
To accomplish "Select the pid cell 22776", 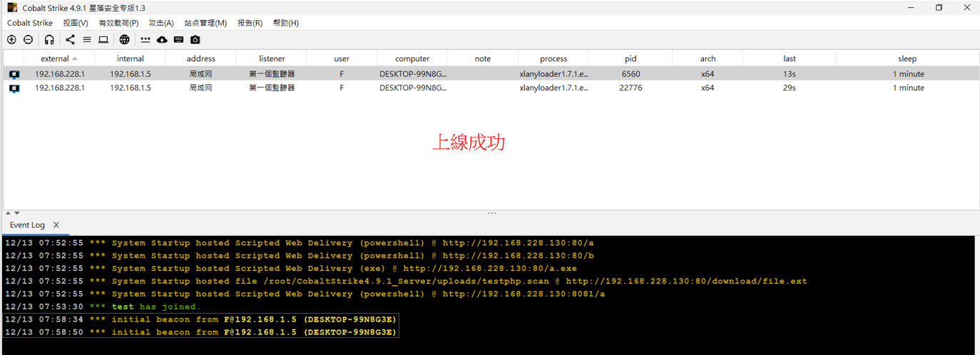I will [631, 88].
